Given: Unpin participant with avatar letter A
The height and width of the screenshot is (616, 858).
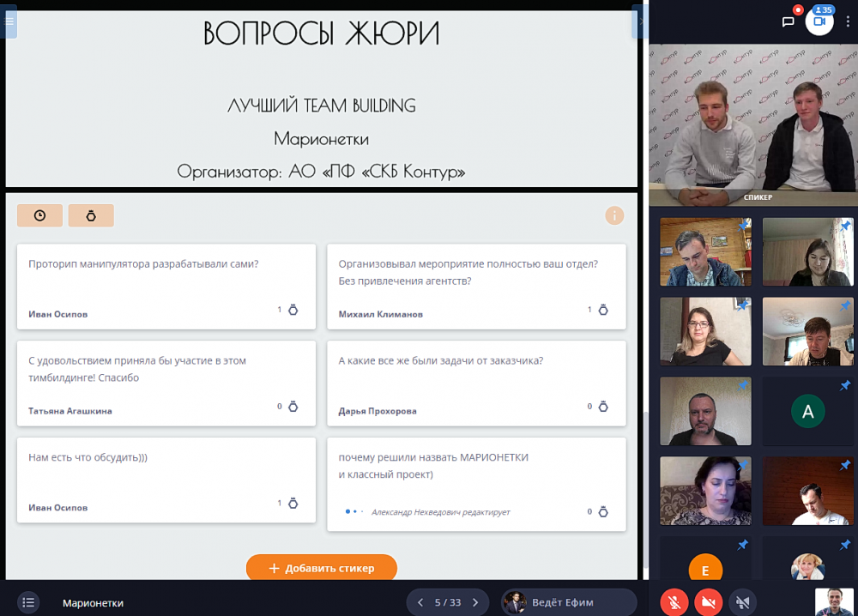Looking at the screenshot, I should pos(845,386).
